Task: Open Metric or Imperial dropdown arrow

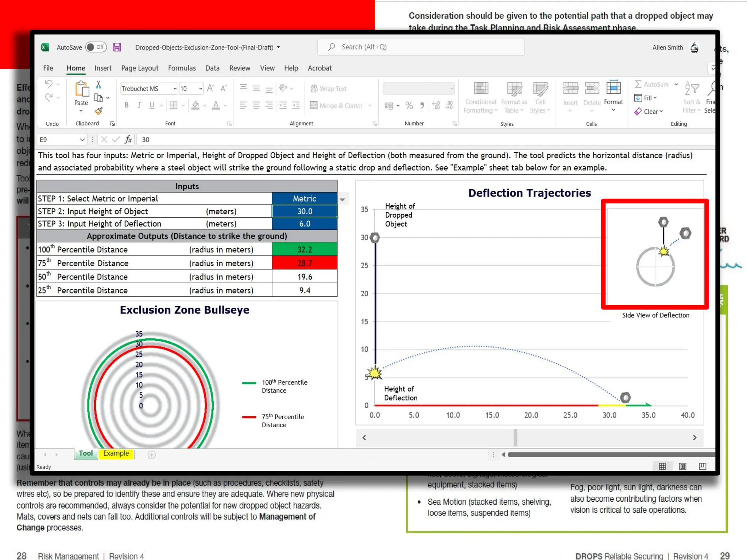Action: (342, 199)
